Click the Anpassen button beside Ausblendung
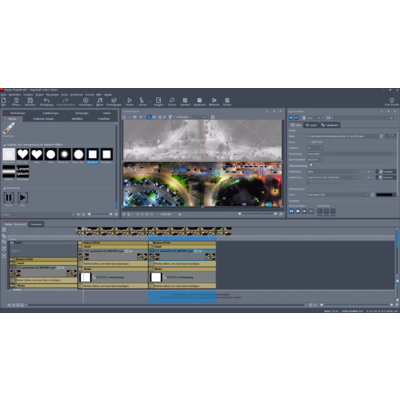 point(386,178)
